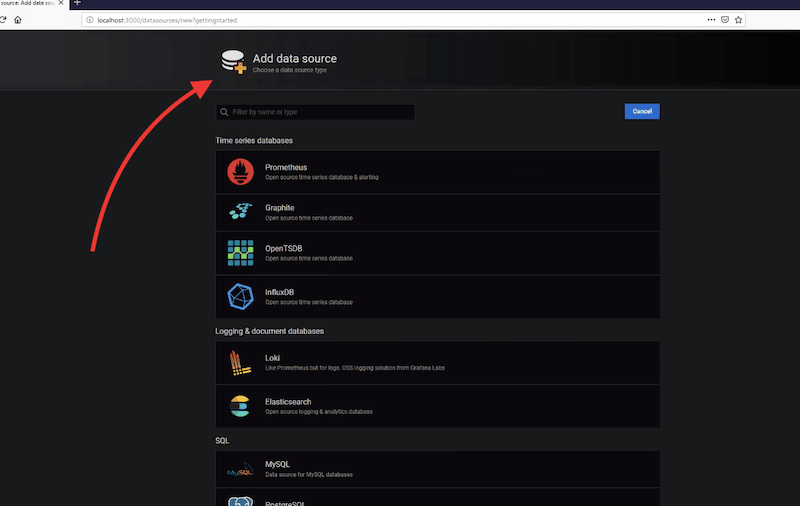Click the PostgreSQL elephant logo icon

240,501
